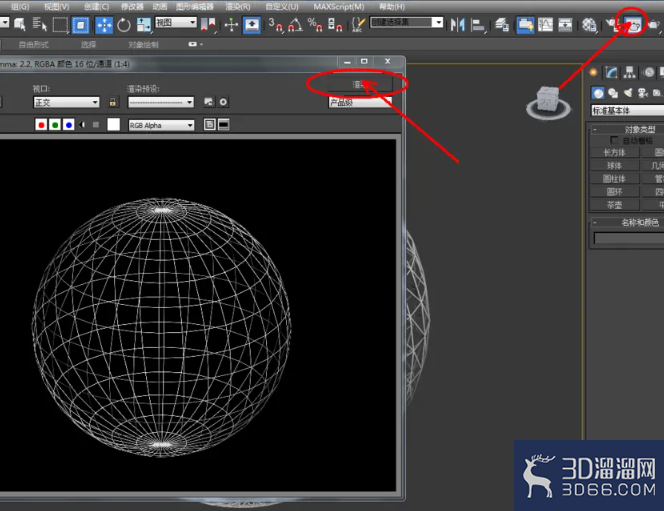Toggle the monochrome display icon
This screenshot has width=664, height=511.
[96, 125]
